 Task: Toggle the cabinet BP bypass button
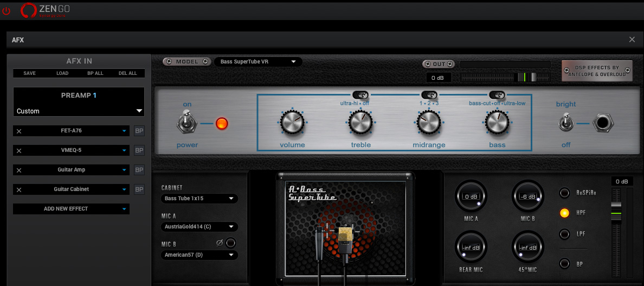pyautogui.click(x=565, y=263)
